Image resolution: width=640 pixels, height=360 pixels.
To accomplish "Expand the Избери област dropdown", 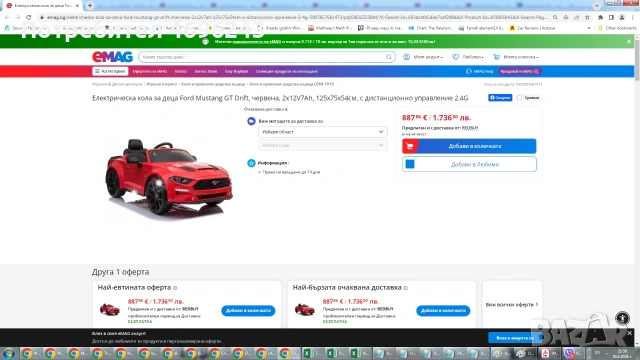I will pos(322,132).
